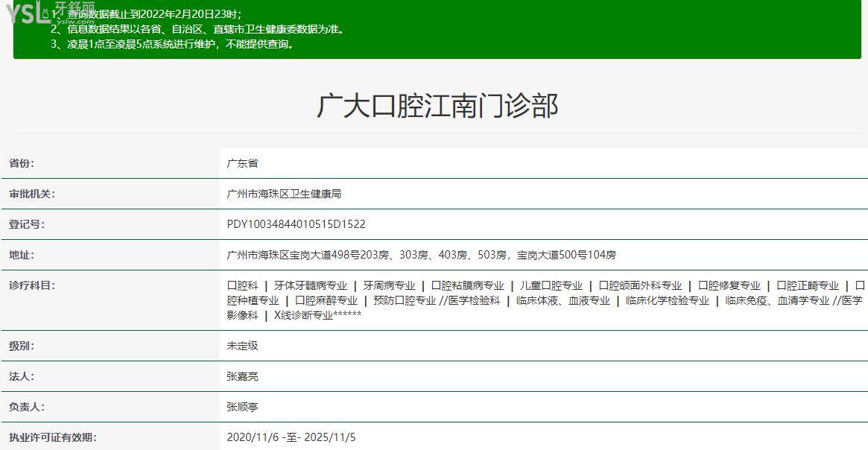Select 口腔颌面外科专业 entry
Viewport: 868px width, 450px height.
(x=641, y=285)
